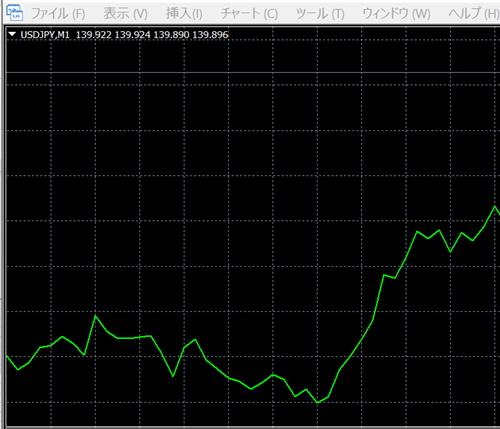This screenshot has width=500, height=429.
Task: Open the ウィンドウ (W) menu
Action: click(396, 14)
